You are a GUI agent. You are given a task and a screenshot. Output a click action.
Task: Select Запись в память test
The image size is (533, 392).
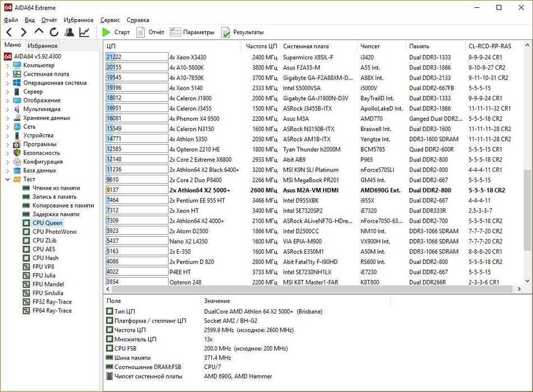tap(49, 197)
